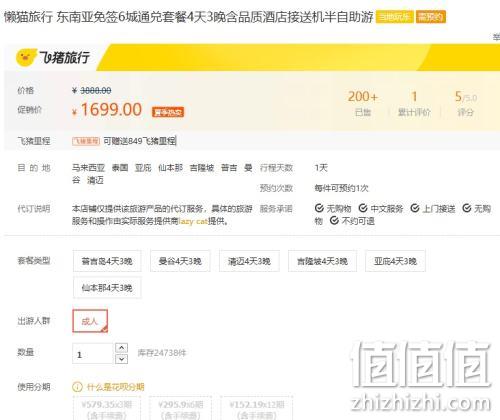Toggle the 成人 traveler type option

(x=90, y=321)
